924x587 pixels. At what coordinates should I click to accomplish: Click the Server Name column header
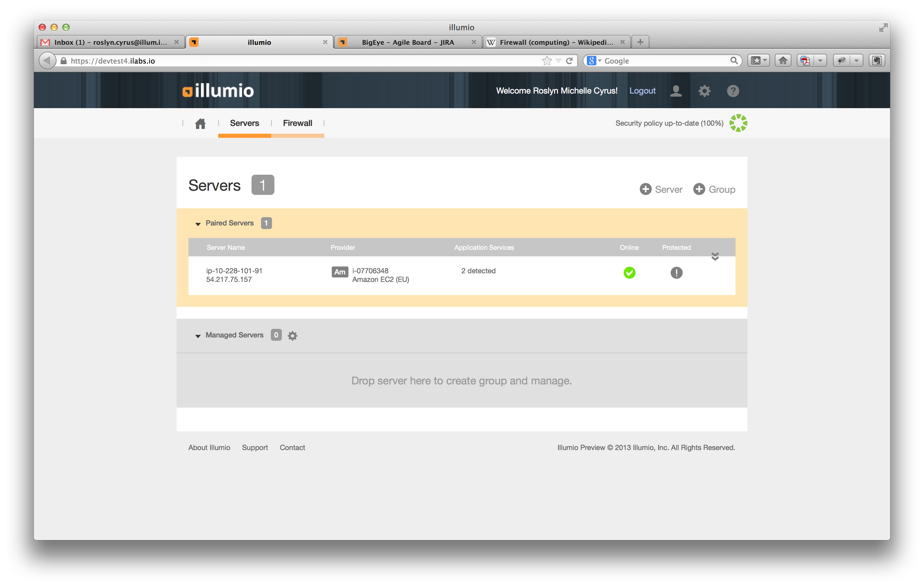(226, 248)
